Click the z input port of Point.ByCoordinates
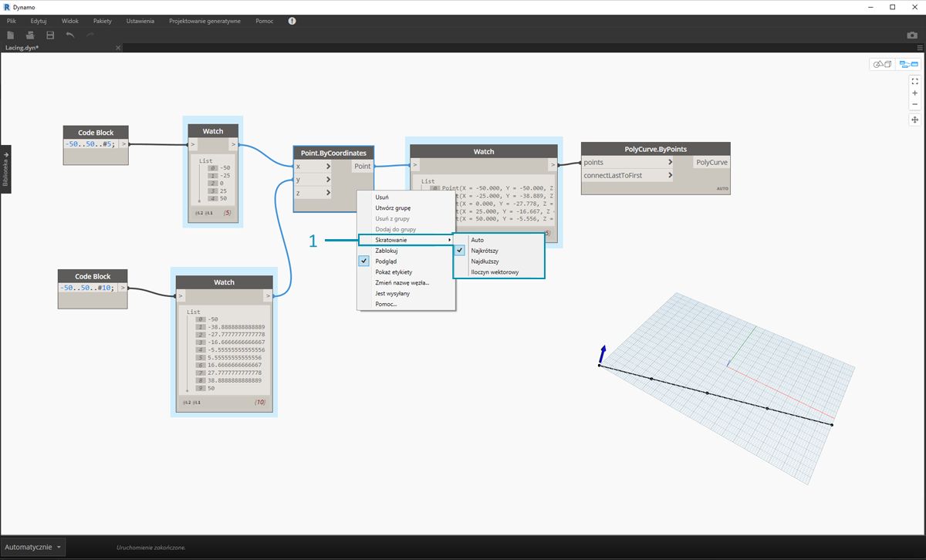 (313, 193)
